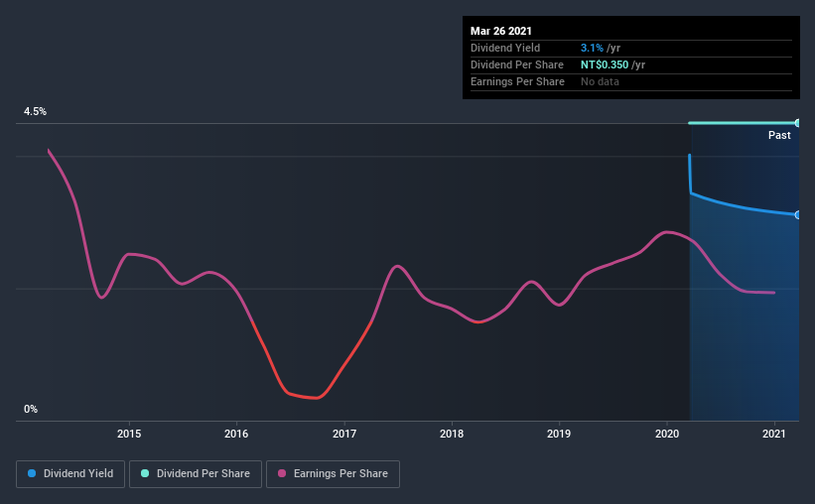
Task: Click the 3.1% dividend yield value in tooltip
Action: pos(592,48)
